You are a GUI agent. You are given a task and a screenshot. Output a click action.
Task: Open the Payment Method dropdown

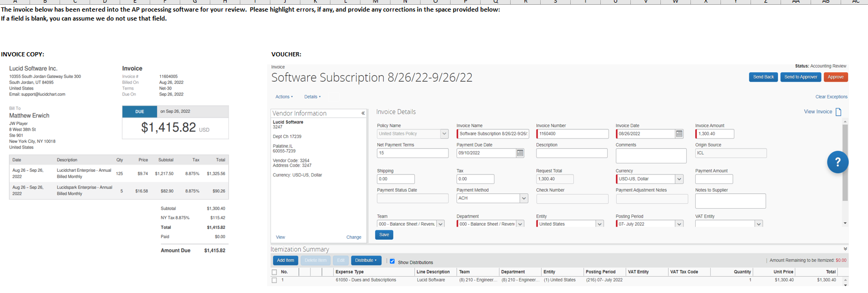[524, 198]
